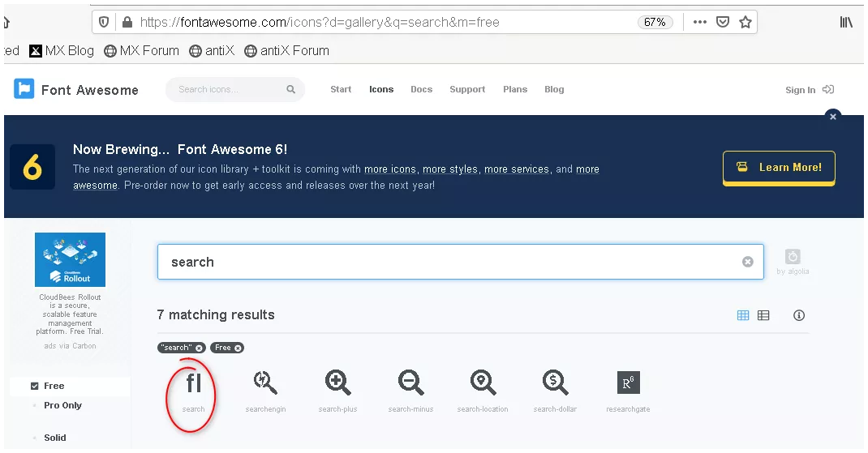
Task: Open the Start nav item
Action: (341, 89)
